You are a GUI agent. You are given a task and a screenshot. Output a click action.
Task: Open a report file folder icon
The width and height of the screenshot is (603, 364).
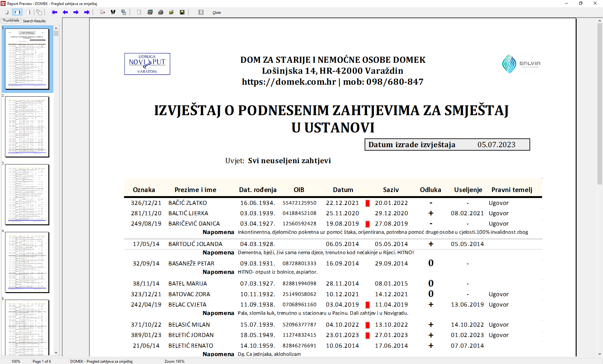[171, 12]
